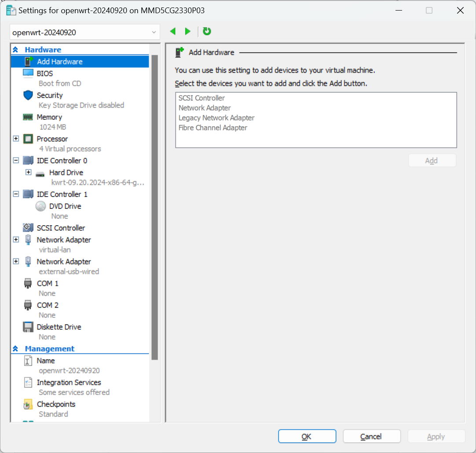Image resolution: width=476 pixels, height=453 pixels.
Task: Click the green refresh icon
Action: (x=207, y=32)
